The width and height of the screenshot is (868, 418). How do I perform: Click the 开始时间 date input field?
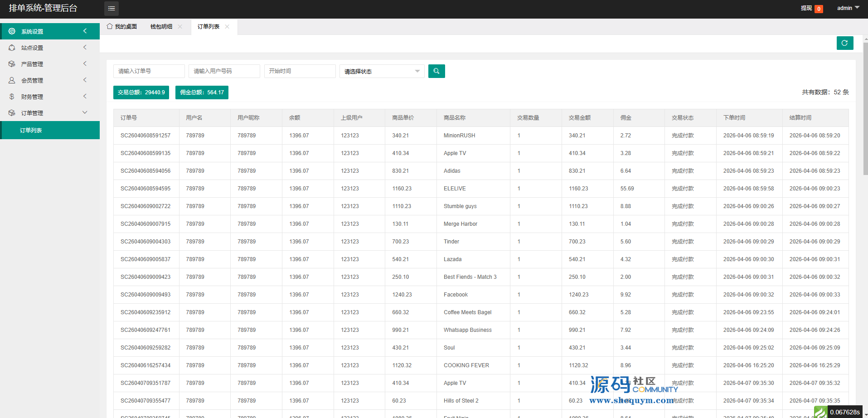(300, 71)
